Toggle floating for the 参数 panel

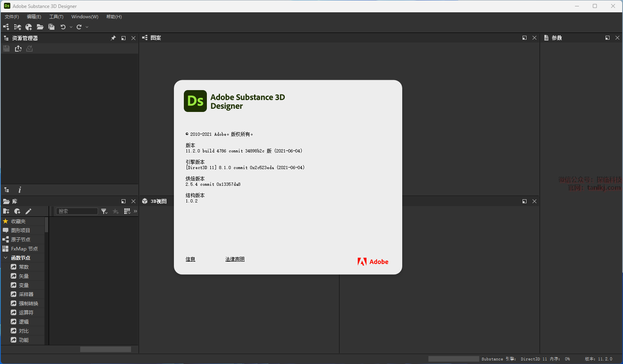point(607,38)
